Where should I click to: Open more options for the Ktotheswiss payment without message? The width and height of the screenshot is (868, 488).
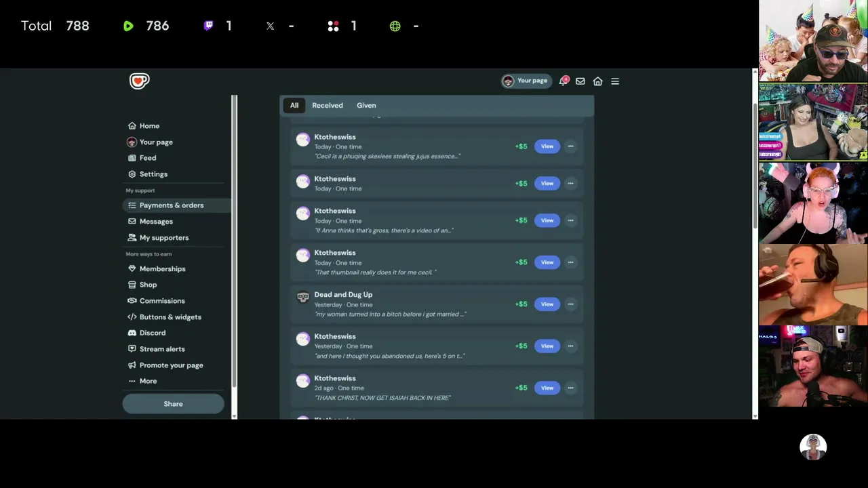570,183
